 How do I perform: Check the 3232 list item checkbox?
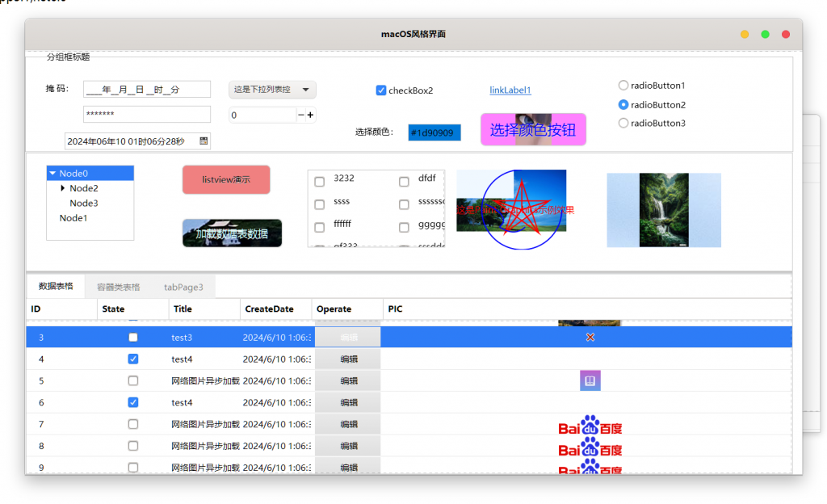[x=320, y=182]
